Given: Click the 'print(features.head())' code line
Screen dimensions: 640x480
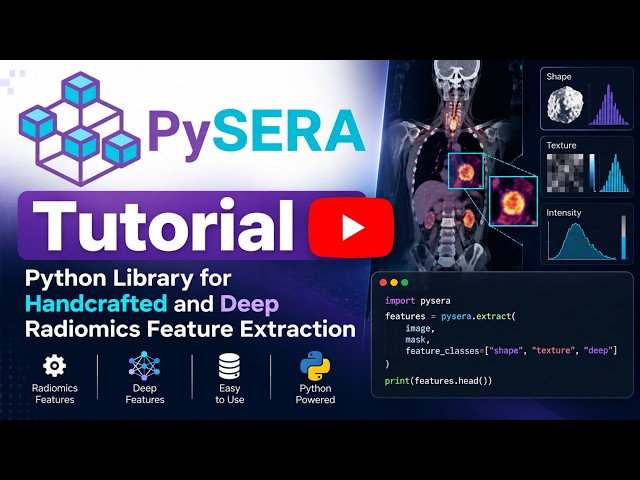Looking at the screenshot, I should [438, 381].
